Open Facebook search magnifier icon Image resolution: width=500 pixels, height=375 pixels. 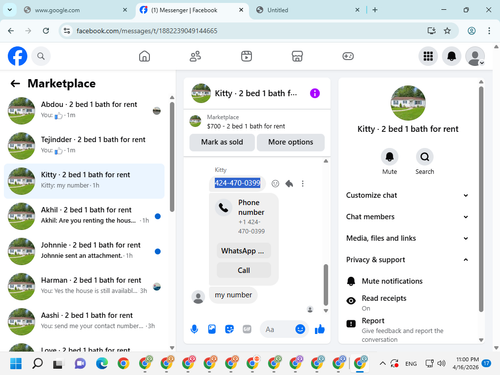click(x=41, y=56)
